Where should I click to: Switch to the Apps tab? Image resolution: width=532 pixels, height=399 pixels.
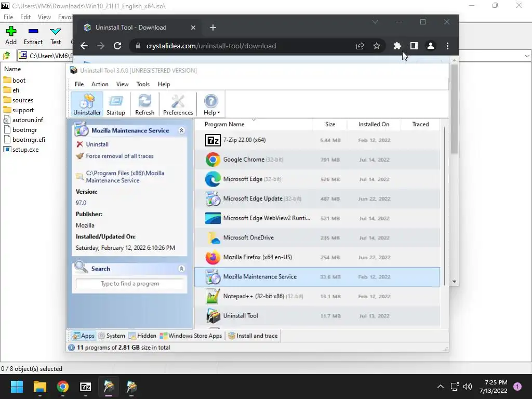(x=84, y=336)
